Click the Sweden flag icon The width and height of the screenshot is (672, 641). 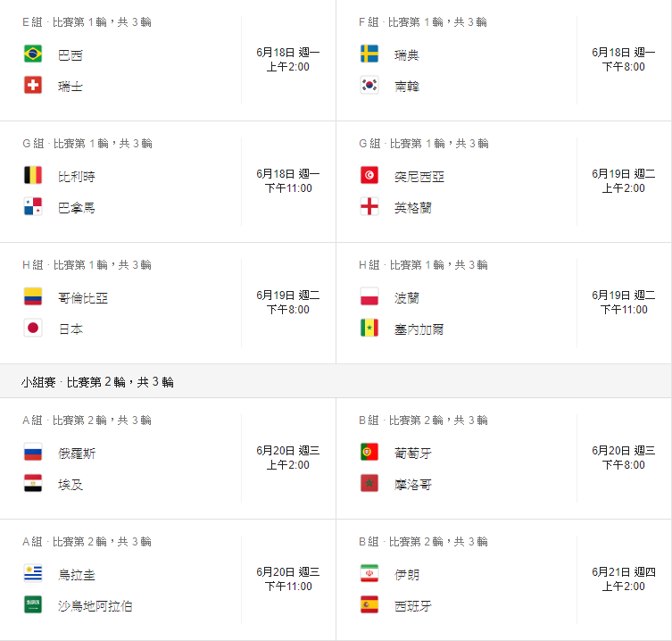click(369, 54)
